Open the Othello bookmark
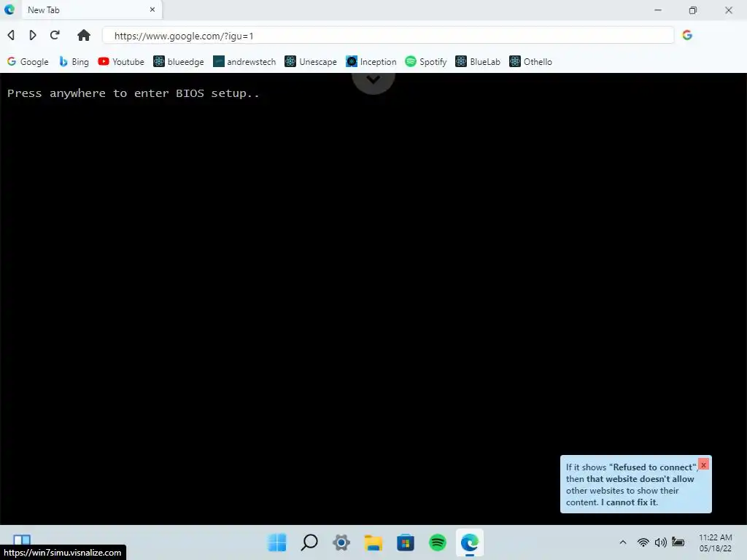Screen dimensions: 747x560 (x=531, y=62)
